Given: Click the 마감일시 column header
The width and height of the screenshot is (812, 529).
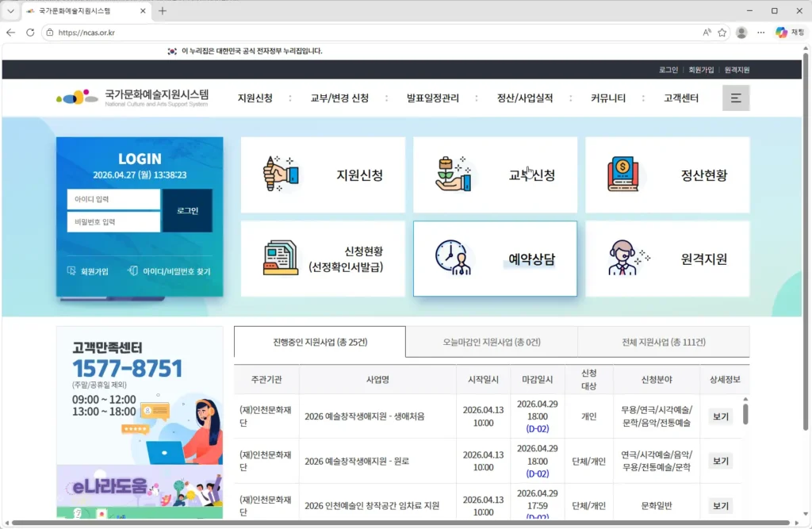Looking at the screenshot, I should tap(537, 379).
